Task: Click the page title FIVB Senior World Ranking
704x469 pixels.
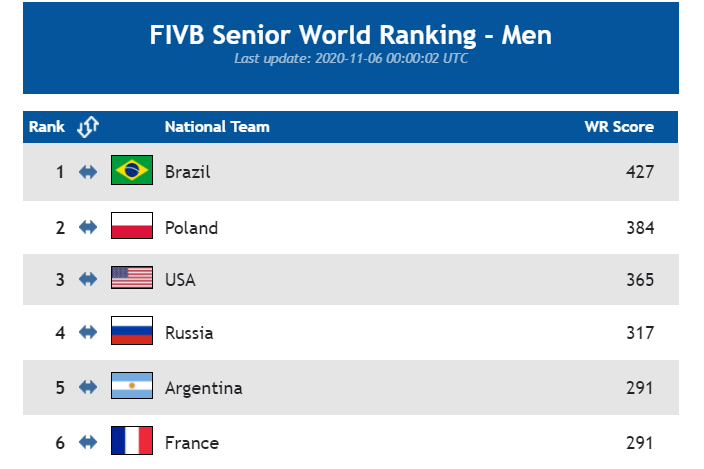Action: (x=351, y=35)
